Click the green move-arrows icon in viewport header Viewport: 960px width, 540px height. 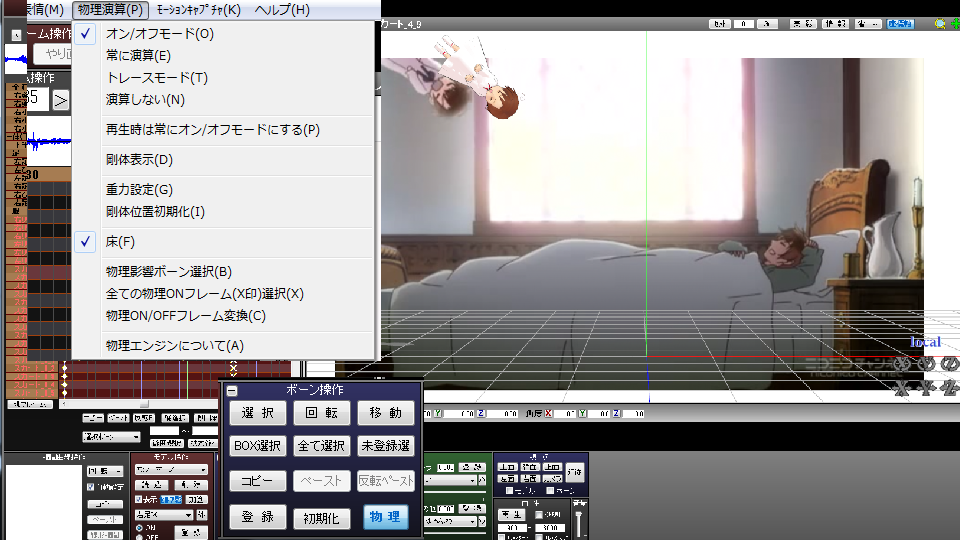point(955,24)
